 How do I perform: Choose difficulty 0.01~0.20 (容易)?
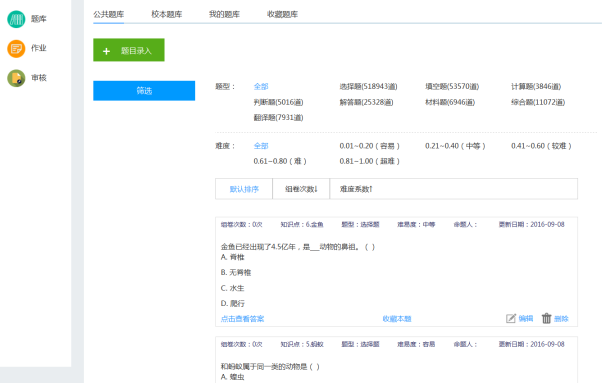point(370,146)
